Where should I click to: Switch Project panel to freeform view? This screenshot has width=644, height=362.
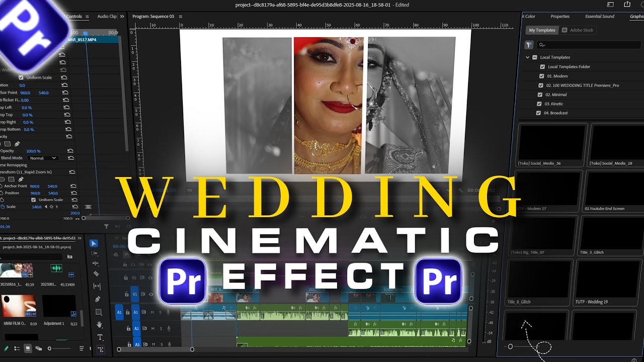(39, 348)
